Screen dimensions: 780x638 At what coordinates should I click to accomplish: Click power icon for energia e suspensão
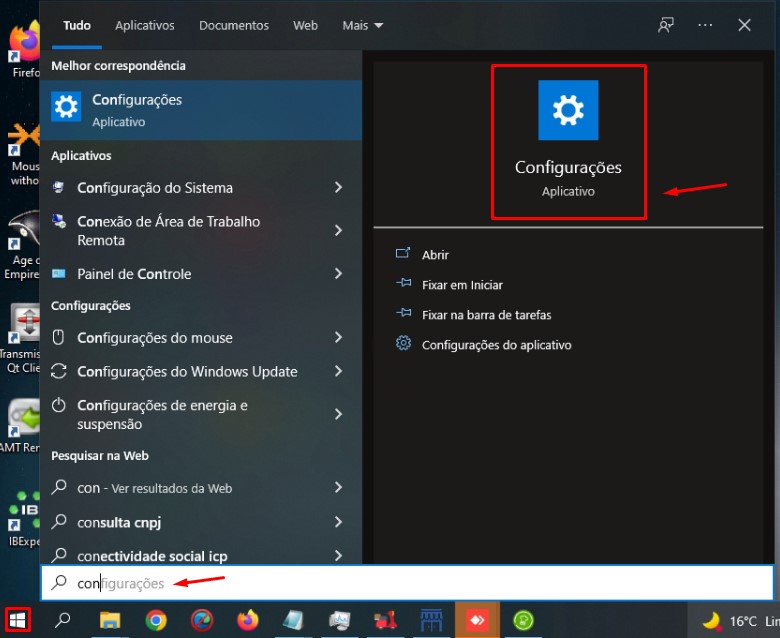[59, 405]
